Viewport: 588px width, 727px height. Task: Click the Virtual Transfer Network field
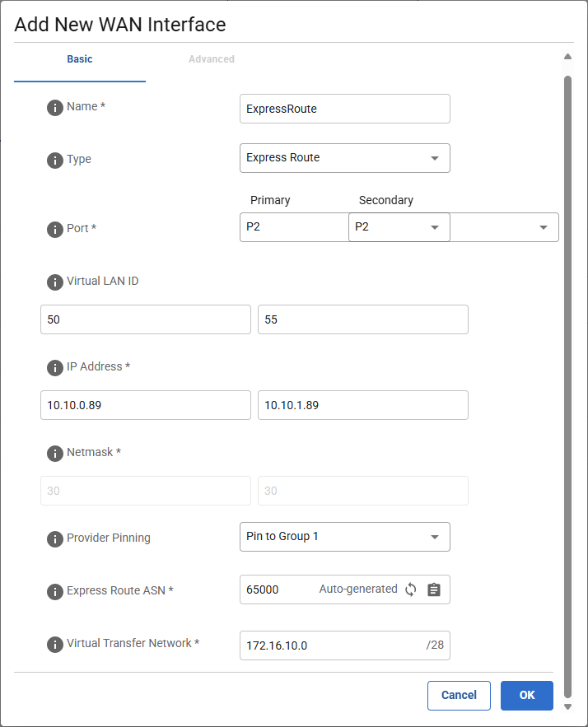(x=344, y=645)
